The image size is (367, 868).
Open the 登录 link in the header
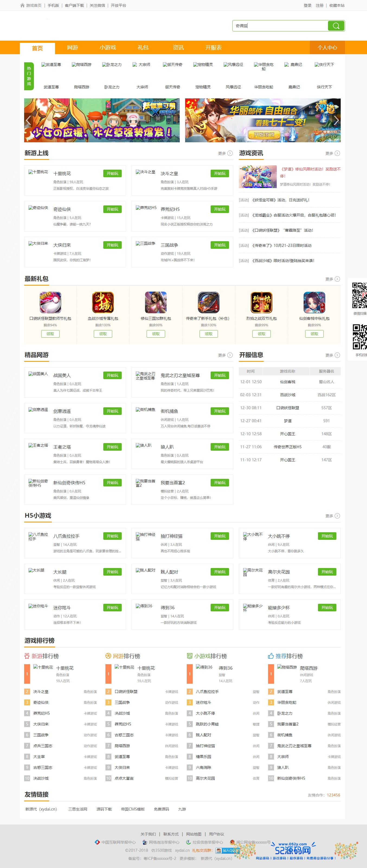pyautogui.click(x=307, y=5)
